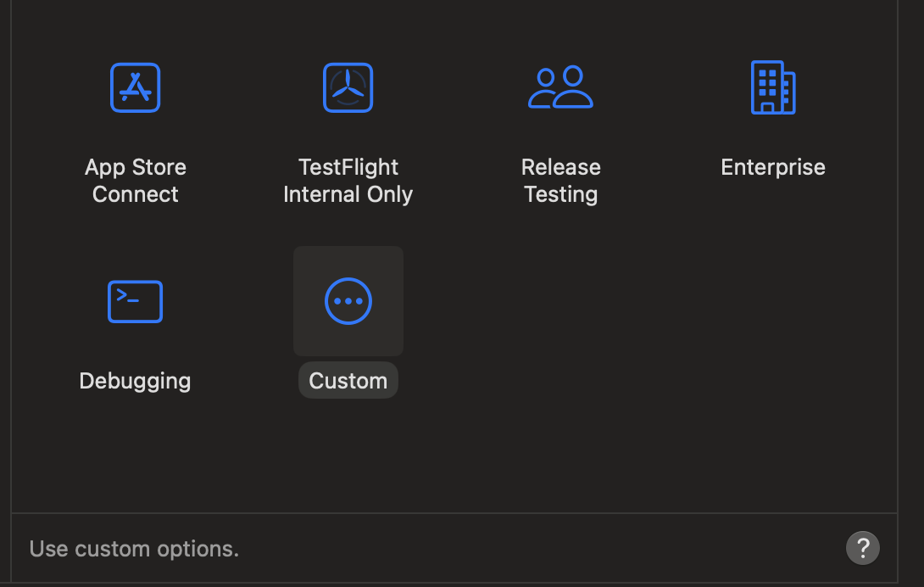
Task: Open help with the question mark button
Action: (862, 547)
